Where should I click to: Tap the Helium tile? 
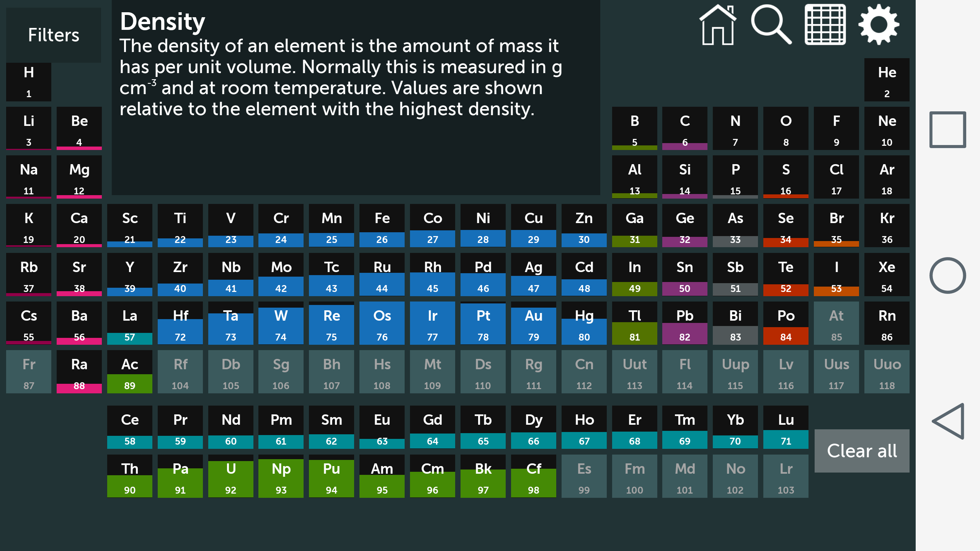tap(887, 80)
